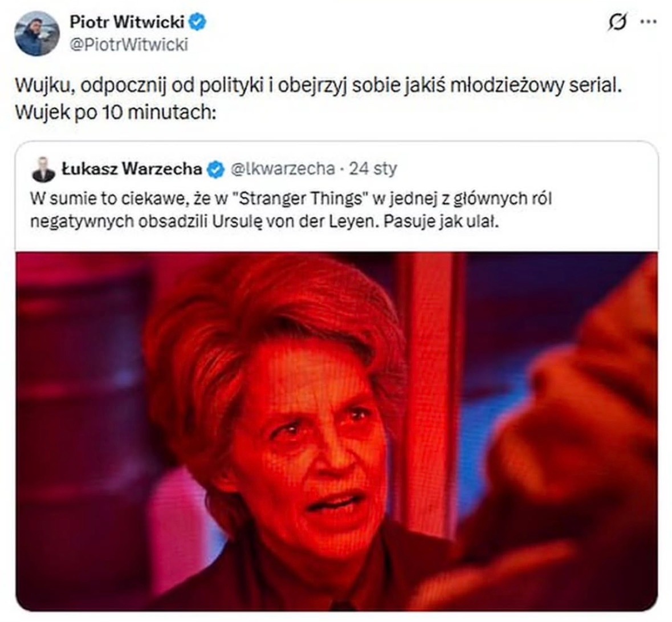Image resolution: width=672 pixels, height=622 pixels.
Task: Click Łukasz Warzecha's small avatar
Action: 44,169
